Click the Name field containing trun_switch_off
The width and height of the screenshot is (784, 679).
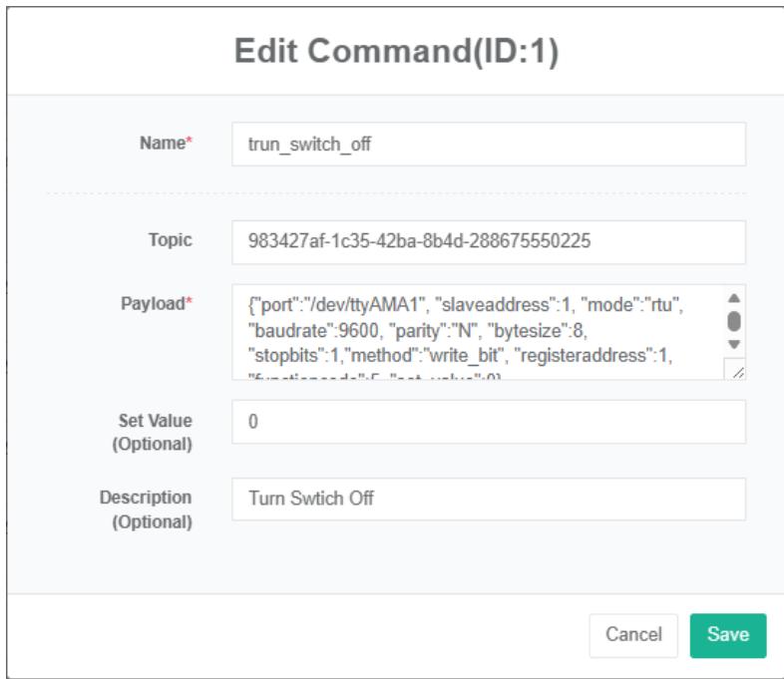click(x=488, y=144)
